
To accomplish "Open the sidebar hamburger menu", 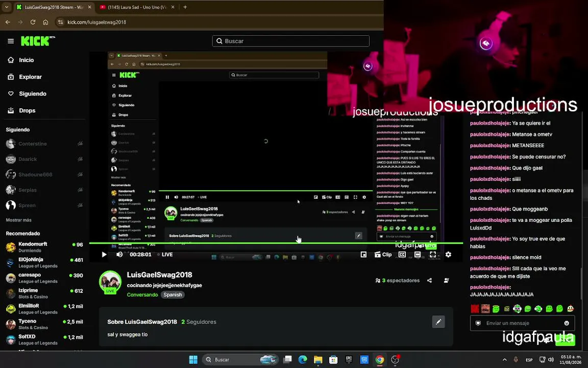I will 11,41.
